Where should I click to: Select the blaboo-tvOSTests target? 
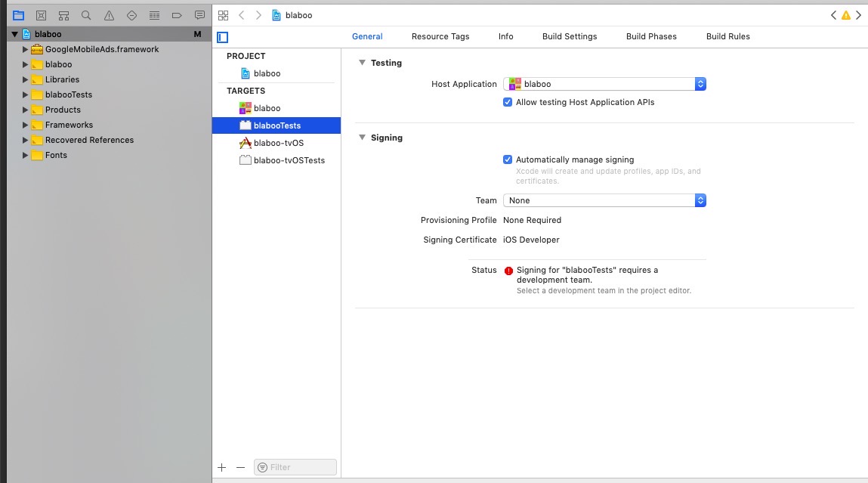pos(276,160)
